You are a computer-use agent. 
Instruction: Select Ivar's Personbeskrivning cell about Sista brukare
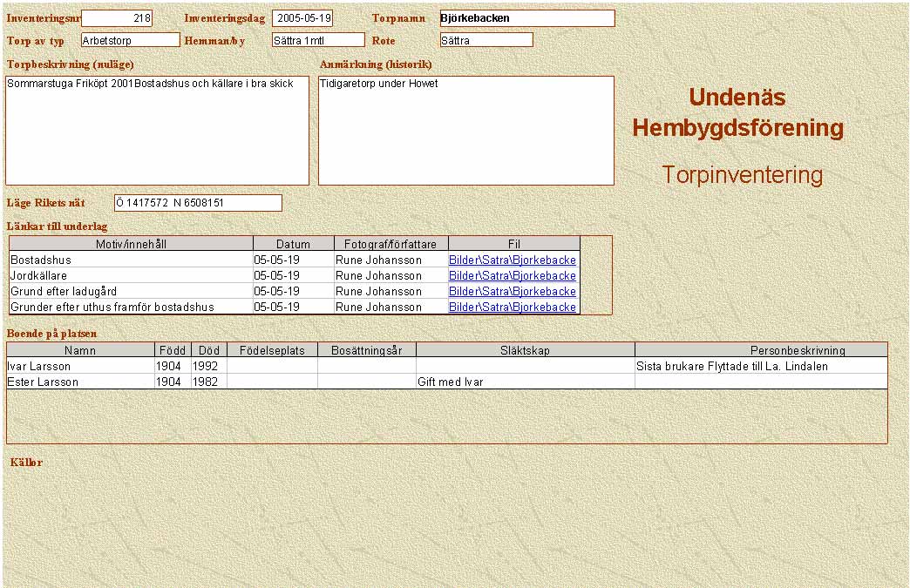click(760, 367)
